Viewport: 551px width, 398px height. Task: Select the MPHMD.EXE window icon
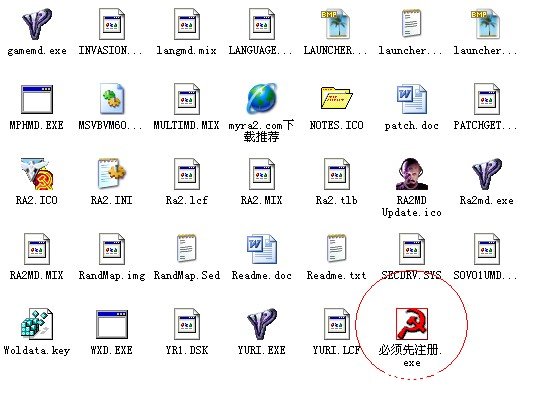click(x=37, y=99)
